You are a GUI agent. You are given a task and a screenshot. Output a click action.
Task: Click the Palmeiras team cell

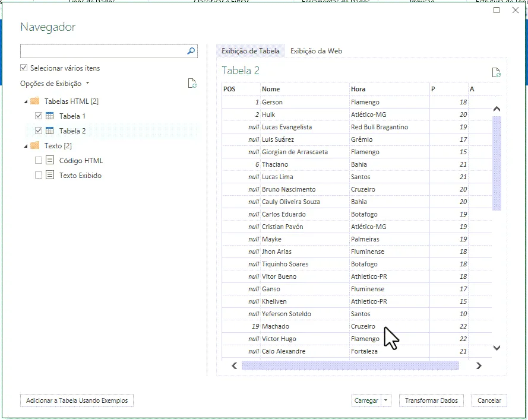coord(390,238)
